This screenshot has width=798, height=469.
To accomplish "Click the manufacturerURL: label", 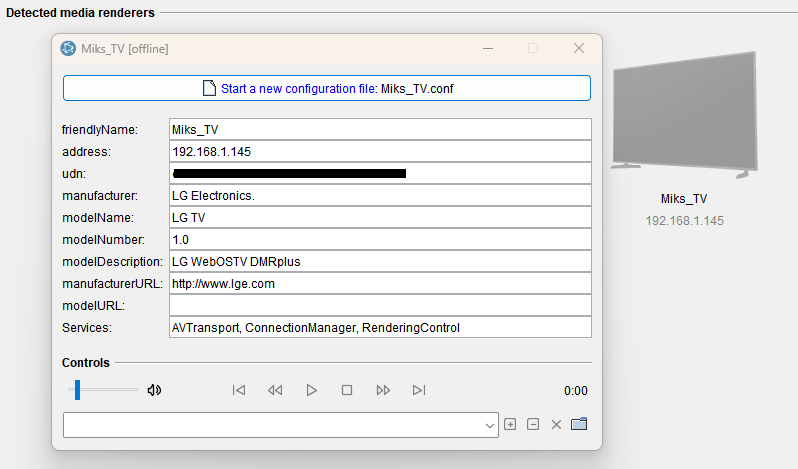I will tap(112, 284).
